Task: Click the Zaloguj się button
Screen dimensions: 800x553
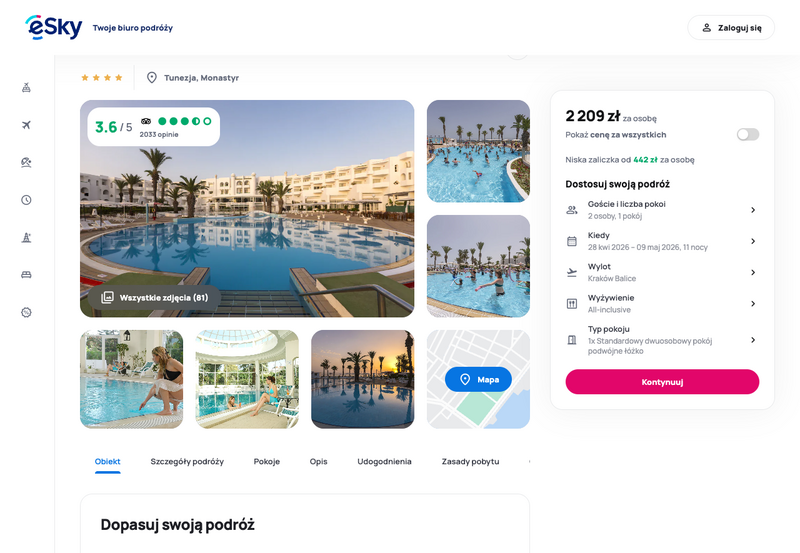Action: 731,28
